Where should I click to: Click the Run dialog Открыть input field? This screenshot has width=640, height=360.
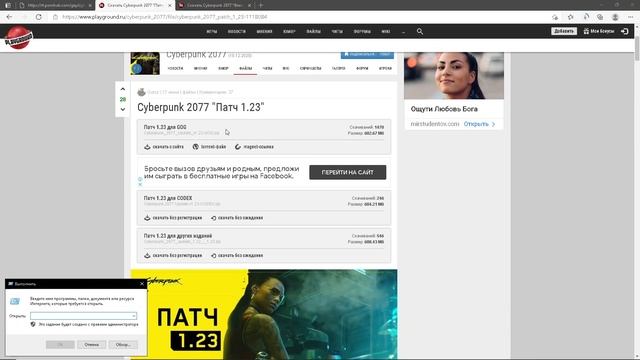pyautogui.click(x=83, y=316)
